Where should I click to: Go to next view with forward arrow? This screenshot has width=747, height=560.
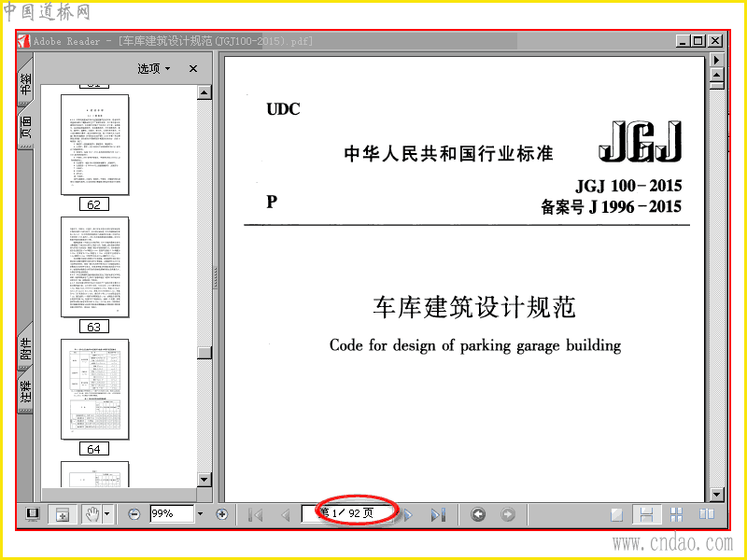point(508,514)
